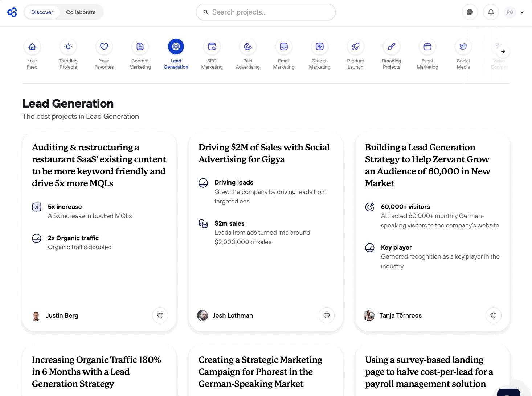Like Tanja Törnroos's project card

(493, 315)
